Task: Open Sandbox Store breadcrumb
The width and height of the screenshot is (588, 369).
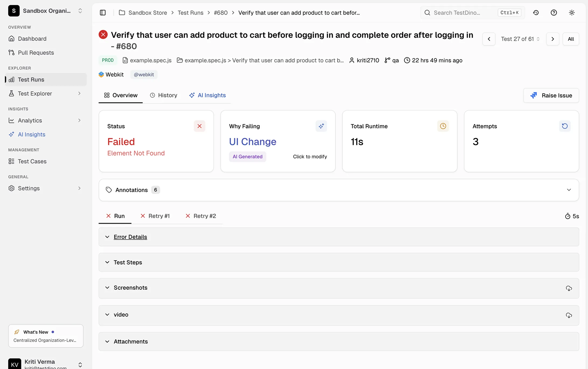Action: 143,13
